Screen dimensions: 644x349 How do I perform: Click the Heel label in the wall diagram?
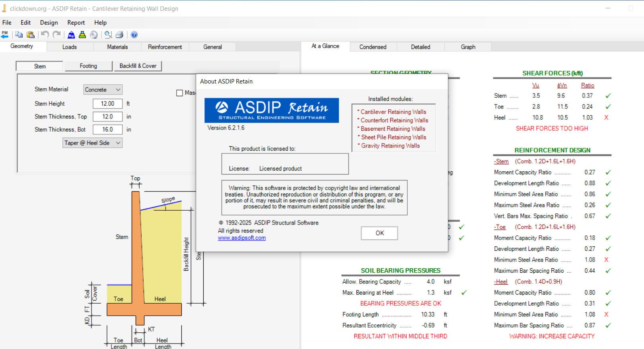coord(160,299)
